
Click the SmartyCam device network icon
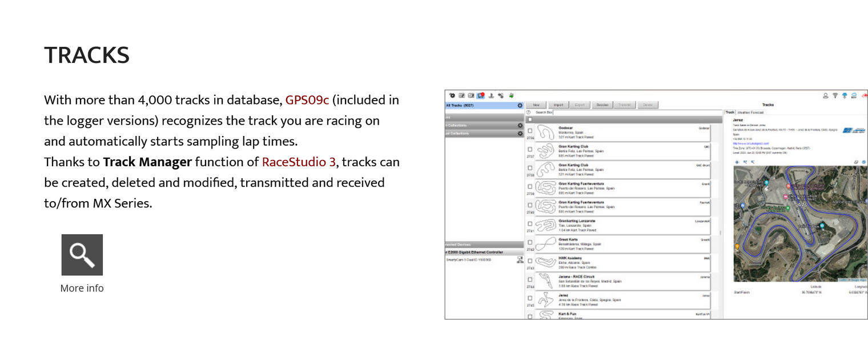pos(520,259)
